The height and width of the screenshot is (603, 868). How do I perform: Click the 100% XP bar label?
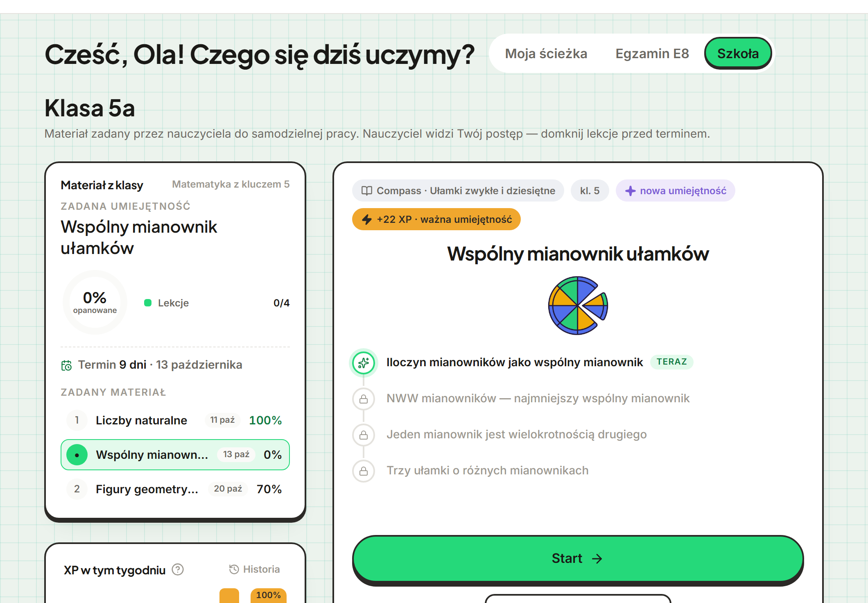pyautogui.click(x=269, y=595)
